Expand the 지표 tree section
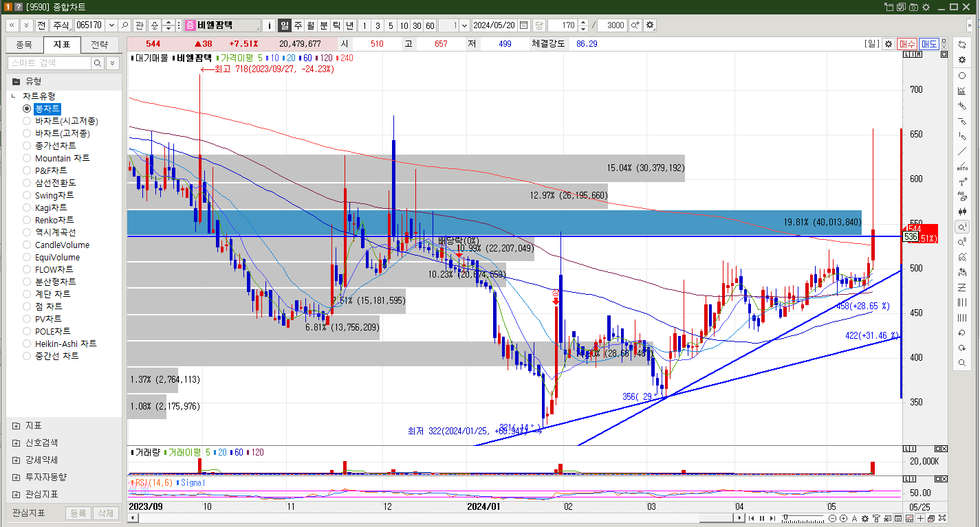 [x=16, y=426]
